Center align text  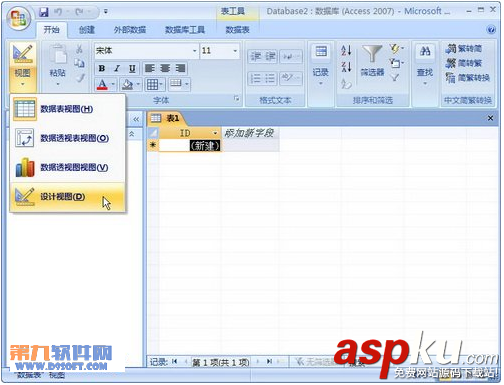pos(165,69)
